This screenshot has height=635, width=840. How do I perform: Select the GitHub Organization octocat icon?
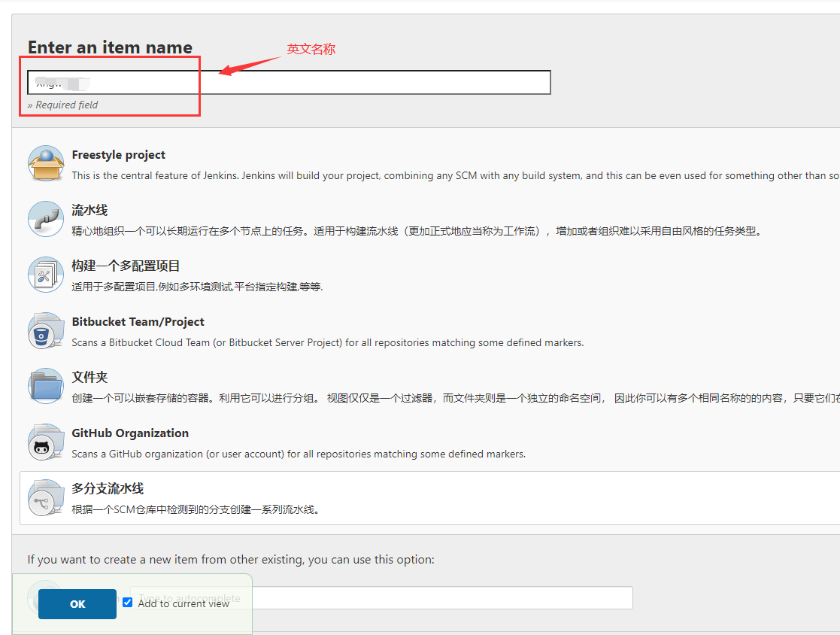(46, 442)
